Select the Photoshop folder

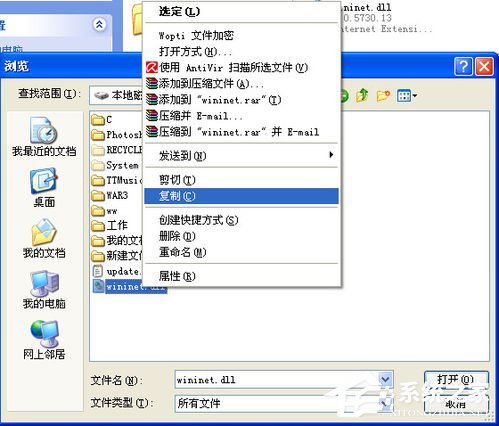point(117,135)
